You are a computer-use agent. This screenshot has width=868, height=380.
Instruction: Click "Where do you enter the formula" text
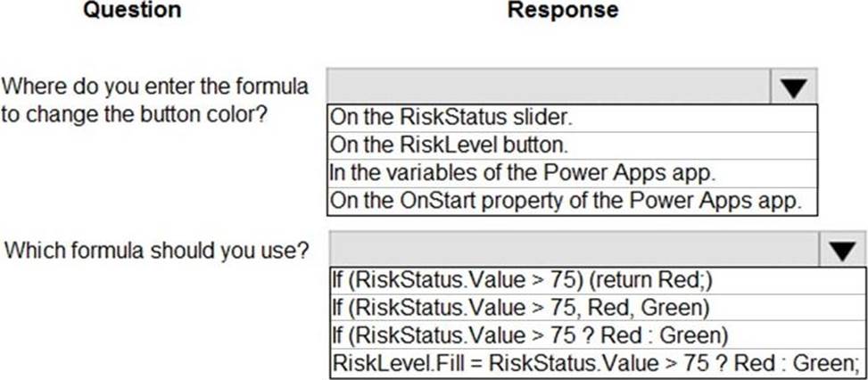(156, 87)
